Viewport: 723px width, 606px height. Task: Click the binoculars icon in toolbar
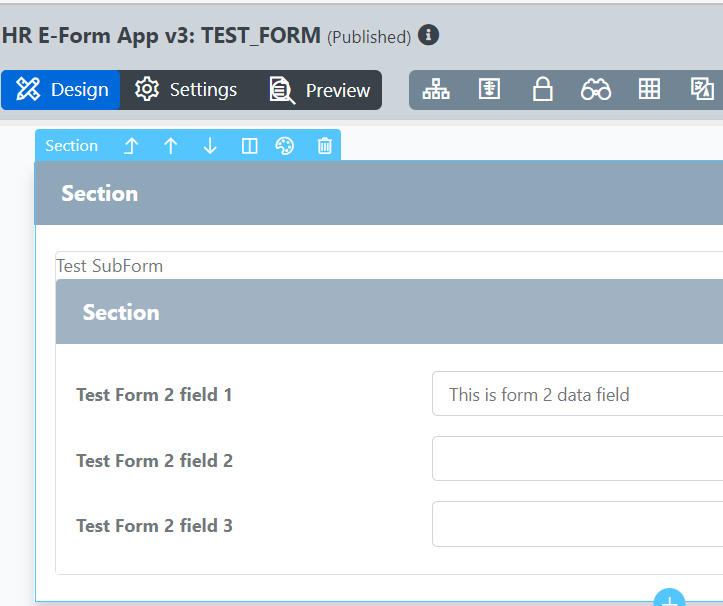(596, 89)
